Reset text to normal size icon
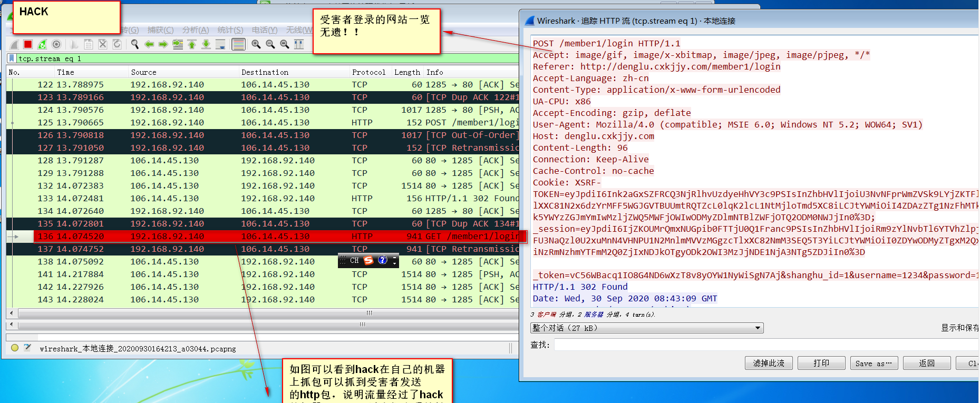The image size is (980, 403). 285,44
